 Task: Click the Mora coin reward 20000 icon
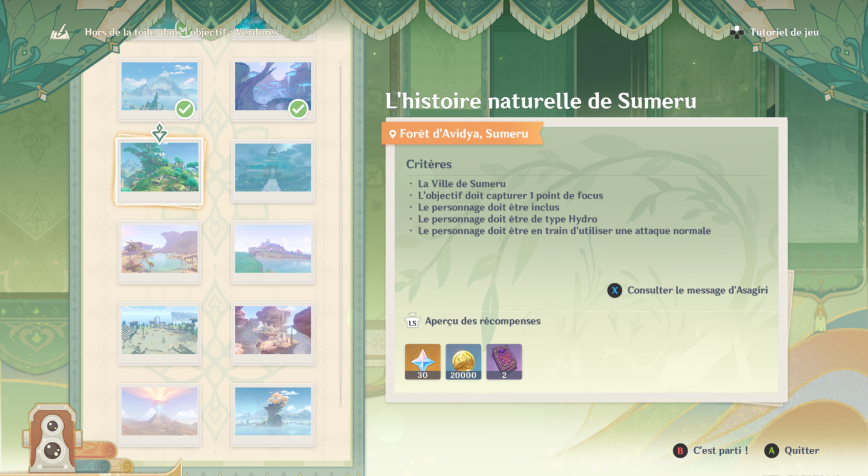pos(463,362)
